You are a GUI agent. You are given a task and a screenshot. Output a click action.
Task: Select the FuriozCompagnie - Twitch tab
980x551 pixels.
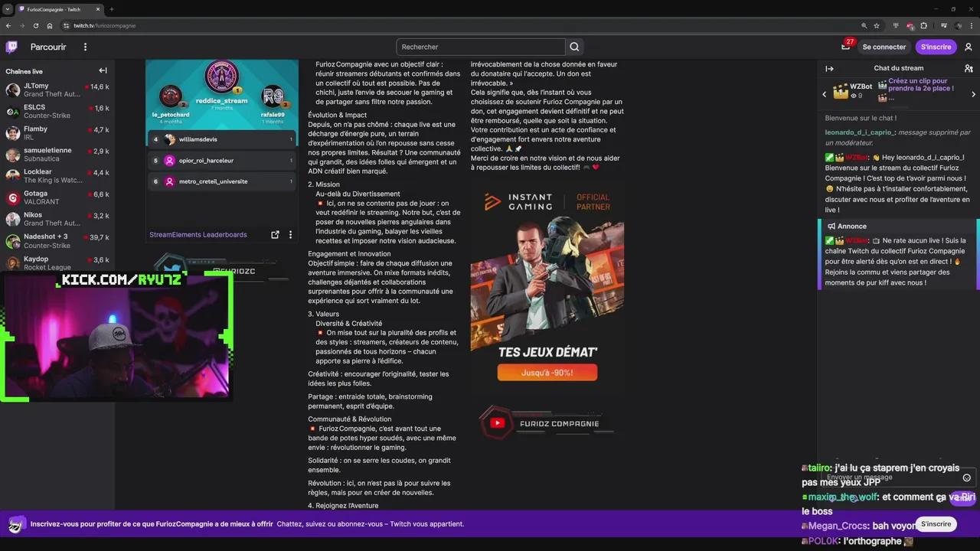(x=59, y=9)
